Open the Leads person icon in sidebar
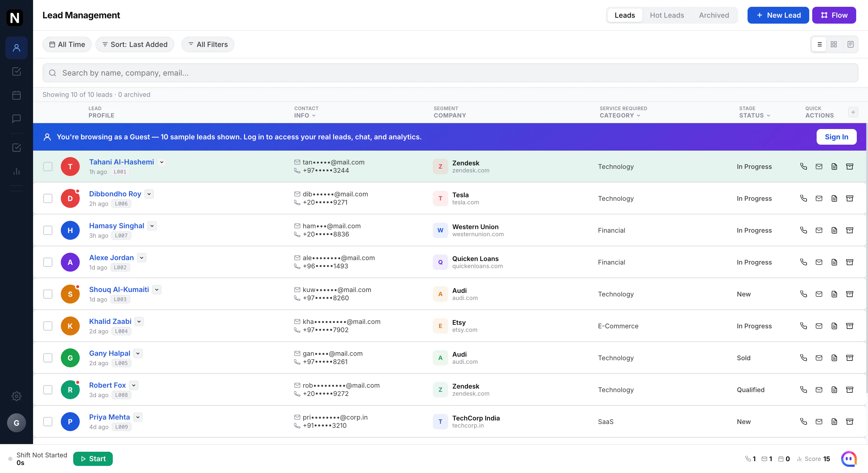This screenshot has height=473, width=868. click(x=16, y=48)
